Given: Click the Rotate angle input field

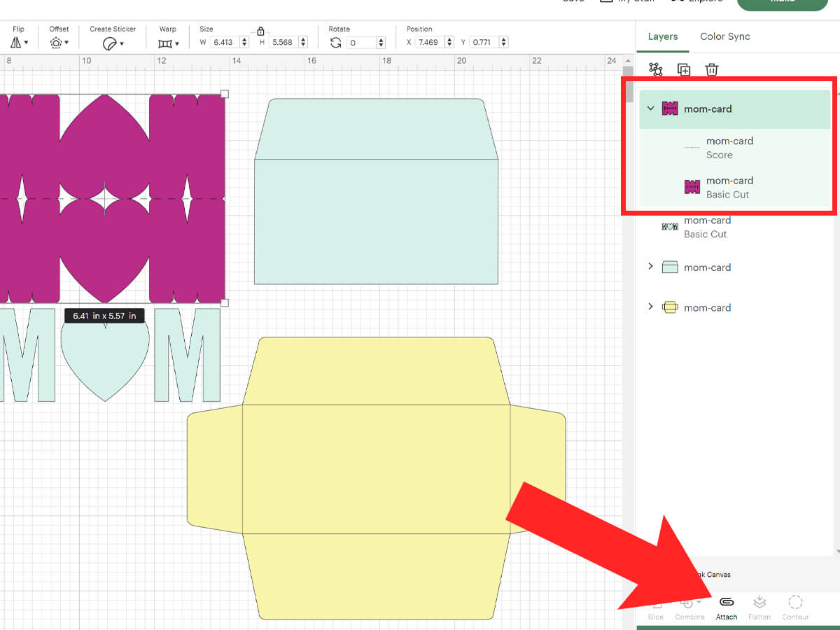Looking at the screenshot, I should 365,43.
